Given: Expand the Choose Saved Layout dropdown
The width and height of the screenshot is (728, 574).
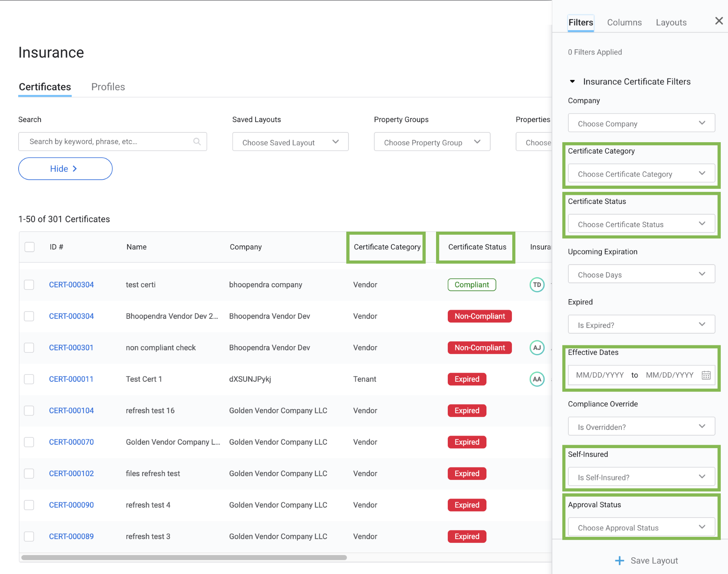Looking at the screenshot, I should pyautogui.click(x=290, y=142).
